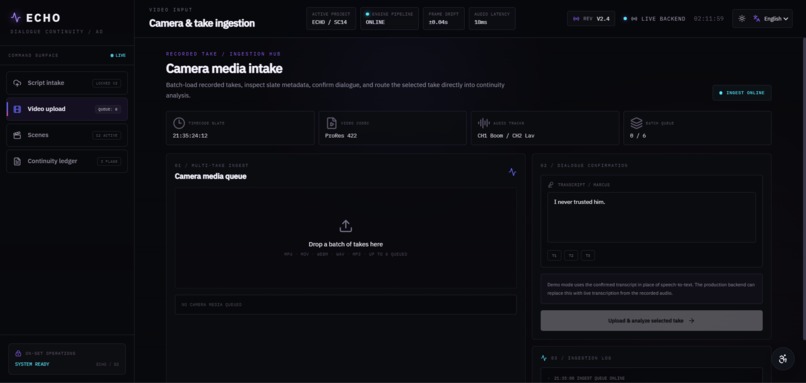
Task: Click the ProRes 422 codec value
Action: (x=341, y=136)
